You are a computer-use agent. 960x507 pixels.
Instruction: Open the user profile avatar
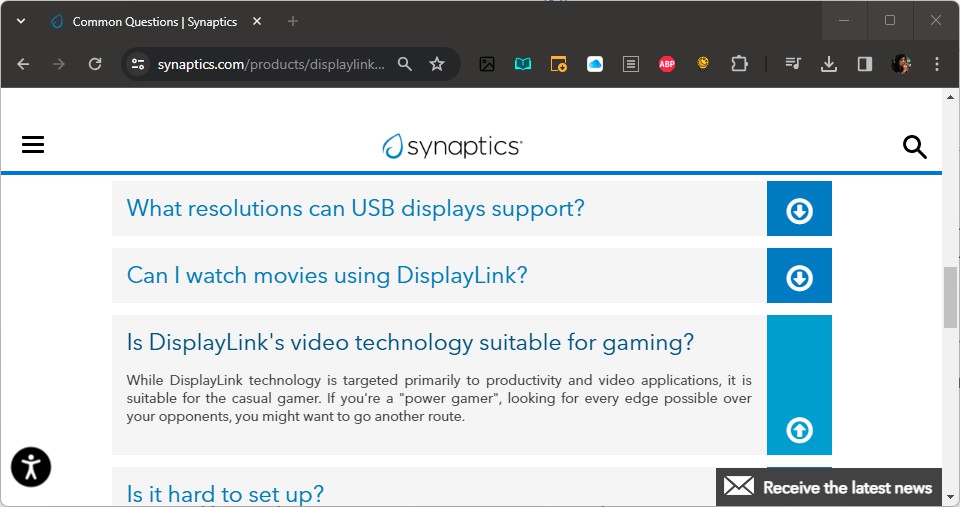pos(901,64)
